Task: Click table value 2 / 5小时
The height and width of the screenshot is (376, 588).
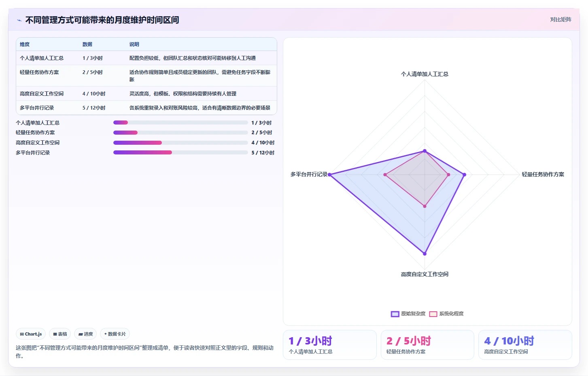Action: [x=93, y=72]
